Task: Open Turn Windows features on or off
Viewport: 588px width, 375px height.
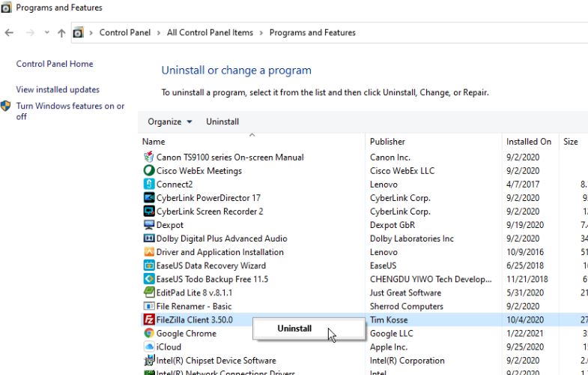Action: 70,111
